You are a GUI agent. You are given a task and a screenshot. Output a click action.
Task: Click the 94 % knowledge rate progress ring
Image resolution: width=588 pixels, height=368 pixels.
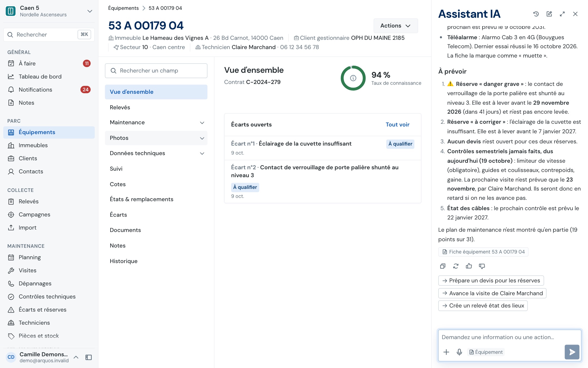(353, 78)
